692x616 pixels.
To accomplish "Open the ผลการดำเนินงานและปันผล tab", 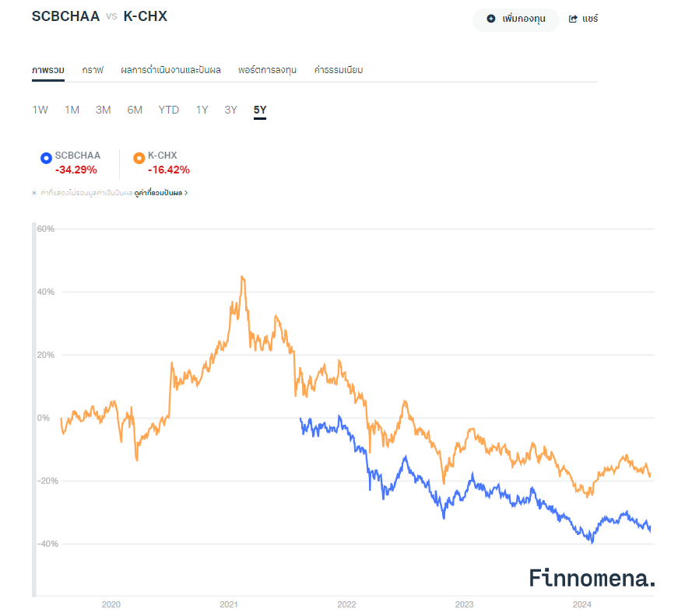I will [x=171, y=70].
